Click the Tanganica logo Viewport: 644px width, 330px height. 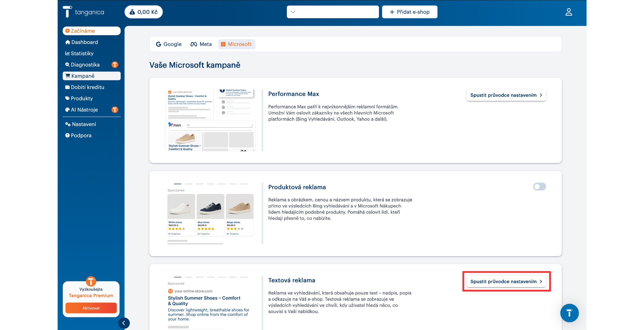83,12
